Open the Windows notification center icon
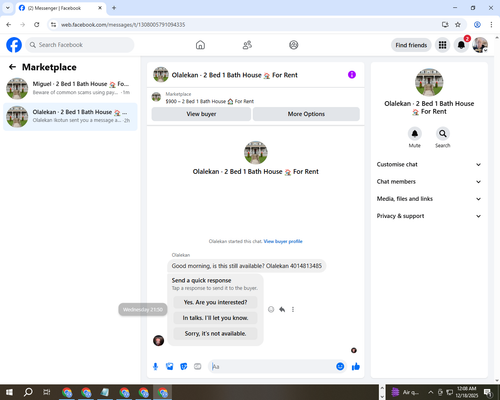Viewport: 500px width, 400px height. pyautogui.click(x=489, y=392)
